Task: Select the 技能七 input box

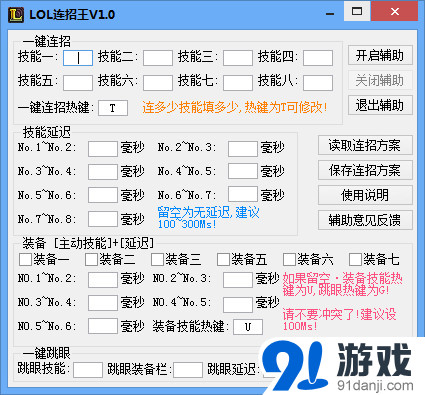Action: click(x=238, y=83)
